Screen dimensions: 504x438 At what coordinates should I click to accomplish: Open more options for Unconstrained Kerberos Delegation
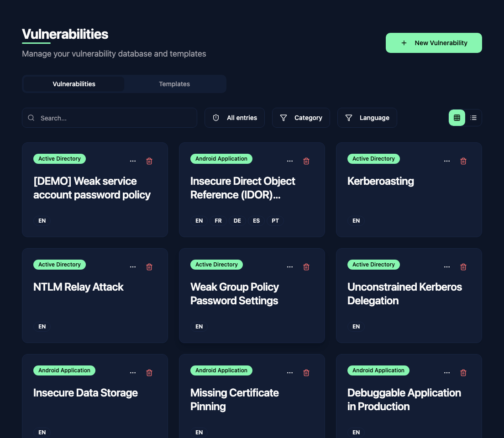pos(447,267)
